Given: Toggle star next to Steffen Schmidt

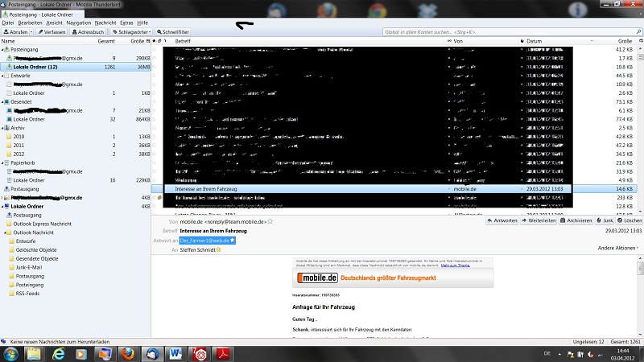Looking at the screenshot, I should click(x=218, y=249).
